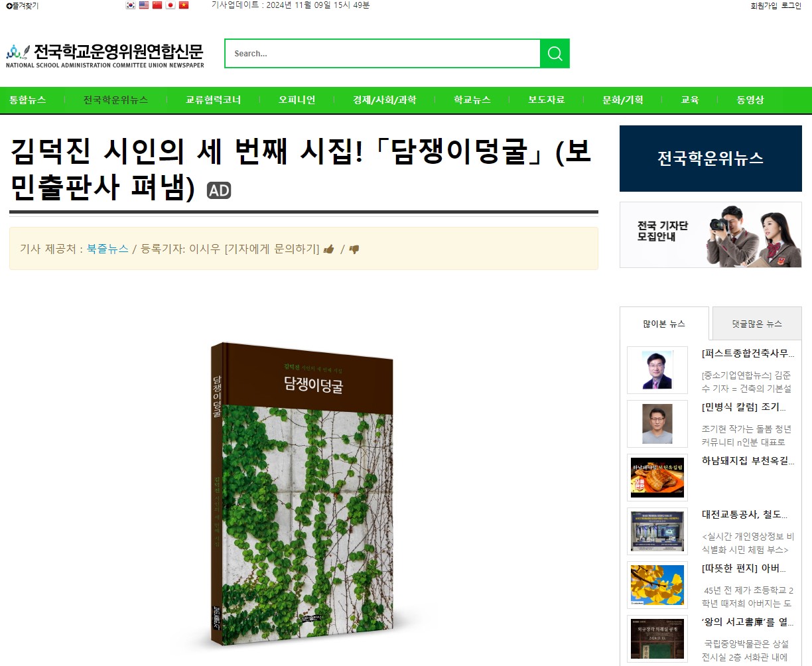
Task: Click 기자에게 문의하기 link
Action: pos(272,249)
